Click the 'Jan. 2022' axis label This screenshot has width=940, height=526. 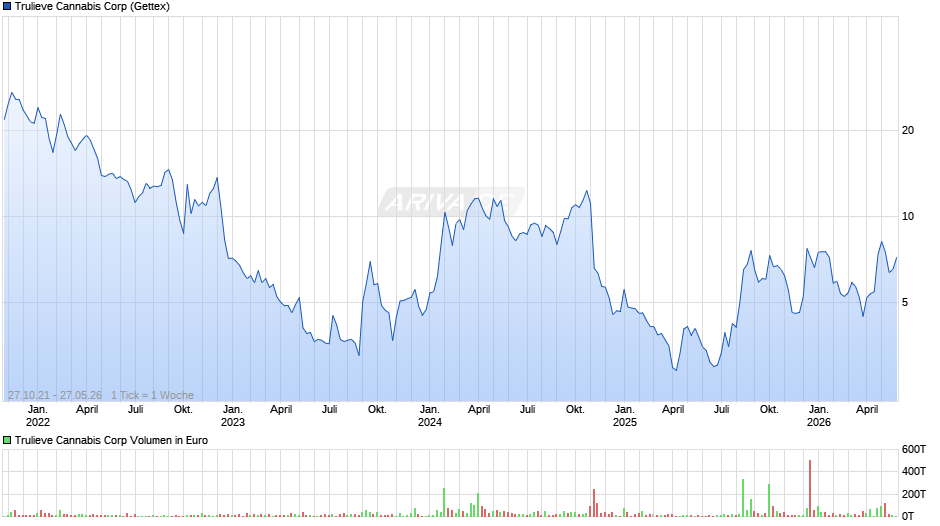click(x=38, y=416)
